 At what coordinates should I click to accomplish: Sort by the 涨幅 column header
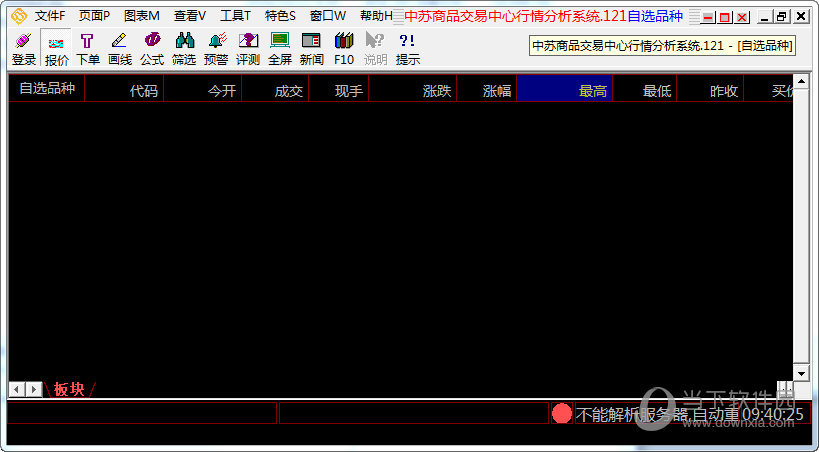coord(487,88)
